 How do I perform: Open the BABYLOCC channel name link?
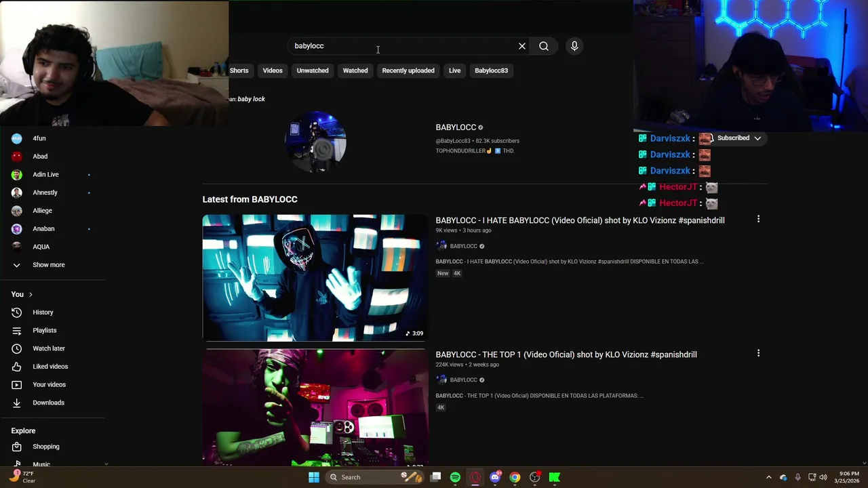tap(456, 127)
